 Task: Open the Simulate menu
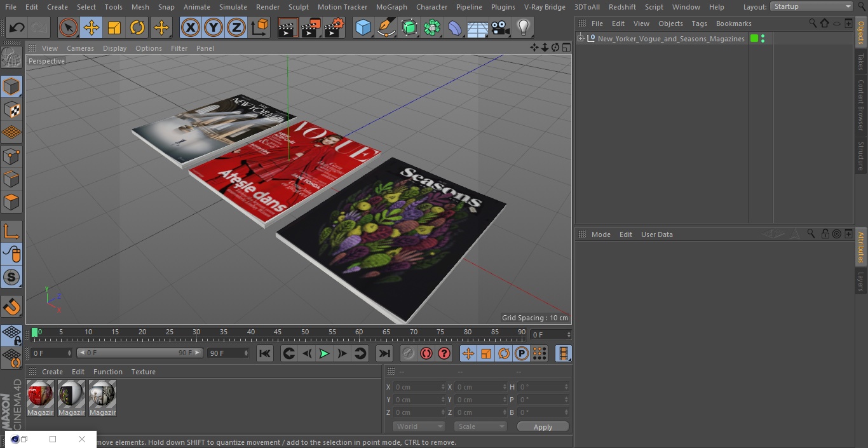point(233,7)
